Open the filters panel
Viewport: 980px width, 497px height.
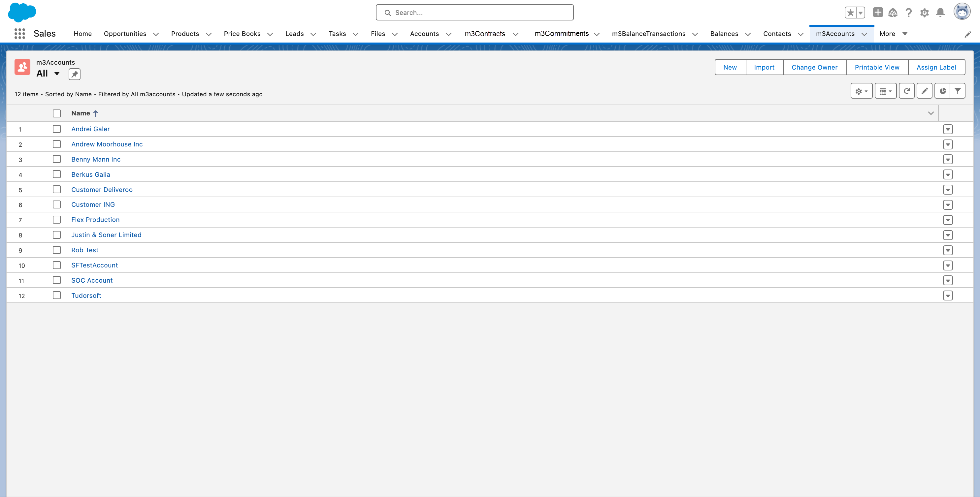tap(958, 91)
